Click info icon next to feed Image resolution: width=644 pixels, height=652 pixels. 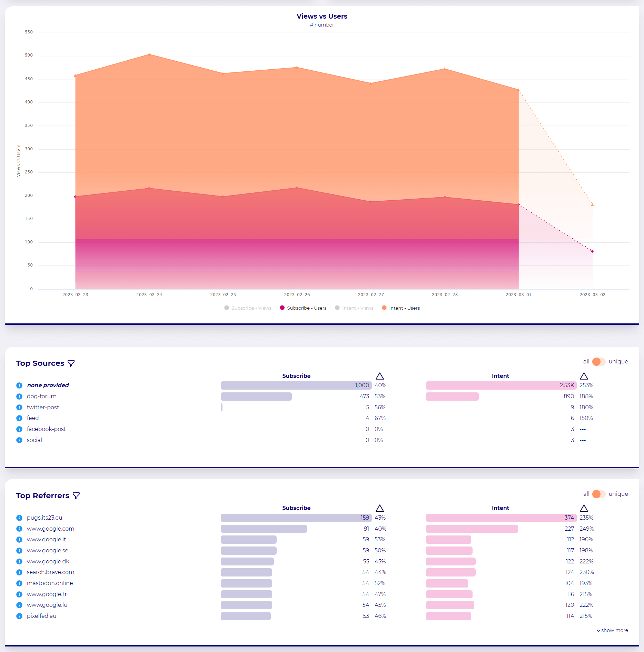(x=19, y=418)
